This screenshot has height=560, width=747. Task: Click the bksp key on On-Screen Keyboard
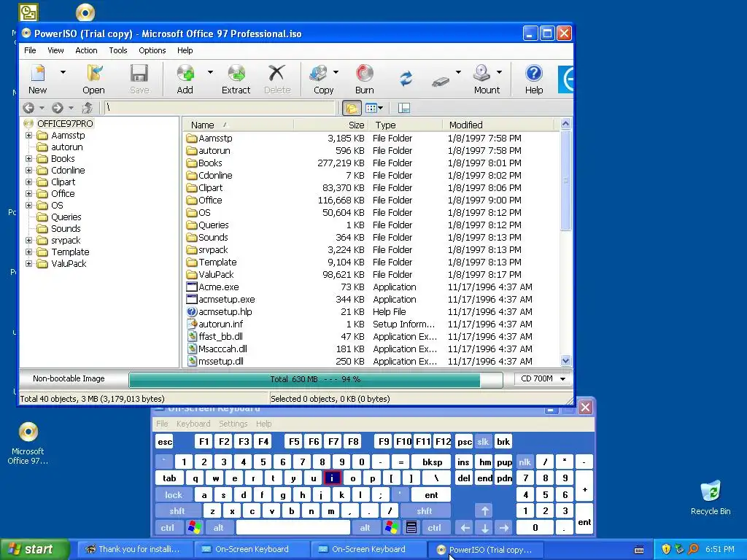pyautogui.click(x=433, y=462)
